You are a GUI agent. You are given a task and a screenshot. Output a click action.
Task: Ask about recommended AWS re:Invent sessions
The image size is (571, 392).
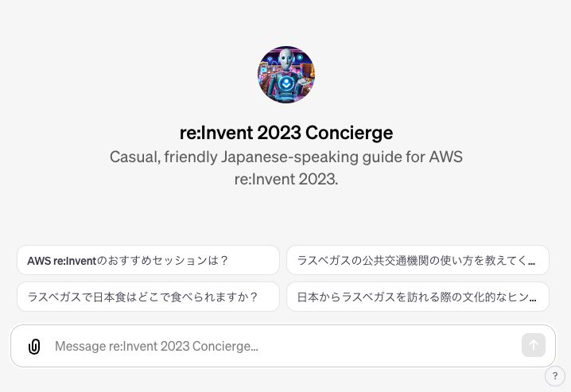(148, 260)
